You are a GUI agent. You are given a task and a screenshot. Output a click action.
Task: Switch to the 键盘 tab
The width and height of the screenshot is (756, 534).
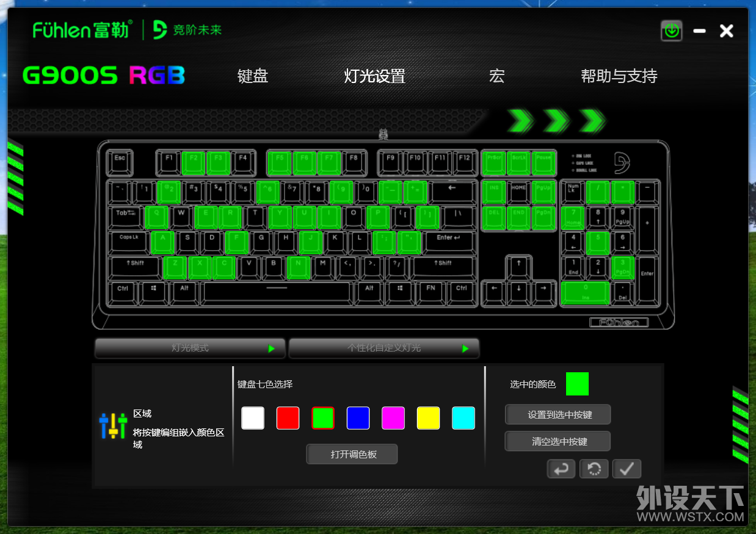tap(253, 76)
